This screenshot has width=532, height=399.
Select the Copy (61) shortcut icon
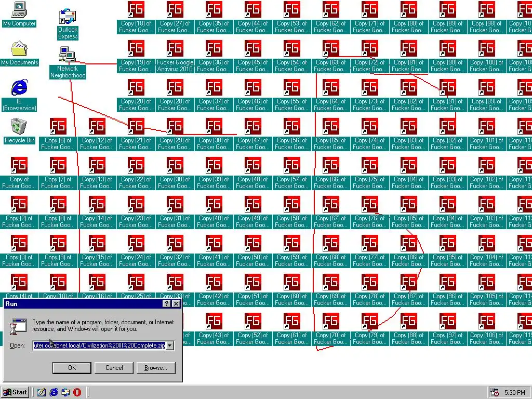[x=292, y=330]
